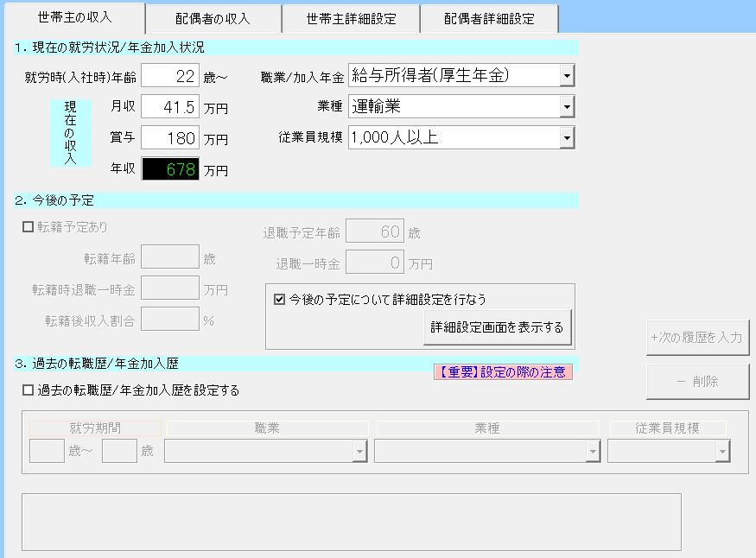The height and width of the screenshot is (558, 756).
Task: Click the 就労時(入社時)年齢 input field
Action: pyautogui.click(x=170, y=76)
